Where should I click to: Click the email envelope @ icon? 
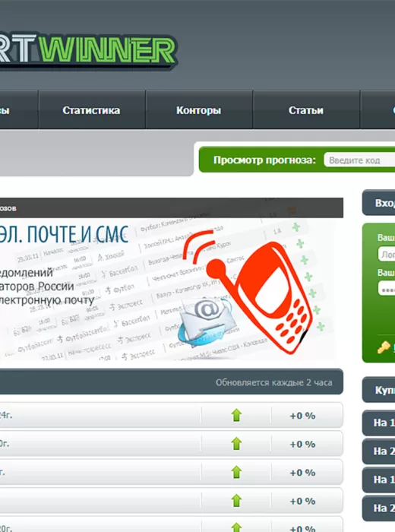point(207,322)
